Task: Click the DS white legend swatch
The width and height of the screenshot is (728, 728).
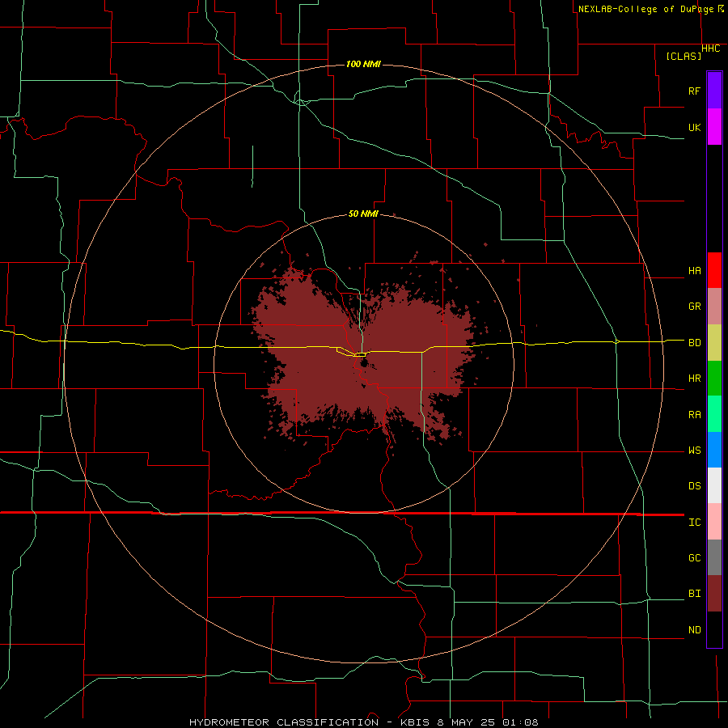Action: (x=714, y=485)
